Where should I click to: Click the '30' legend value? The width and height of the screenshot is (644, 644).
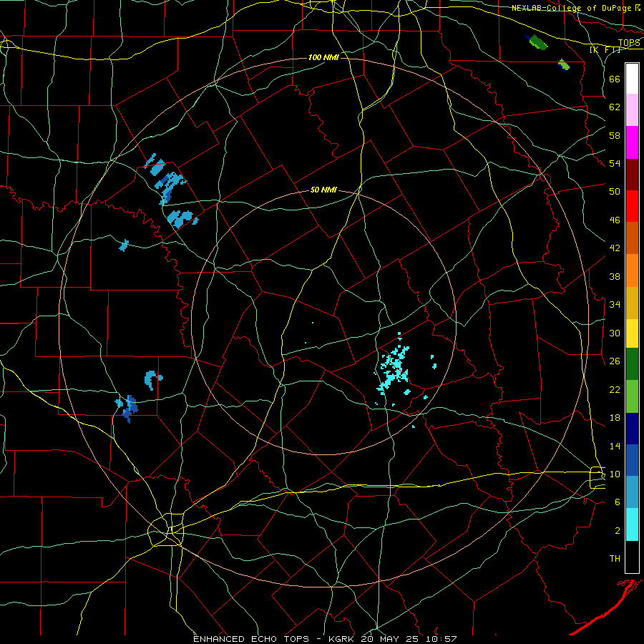(x=615, y=333)
